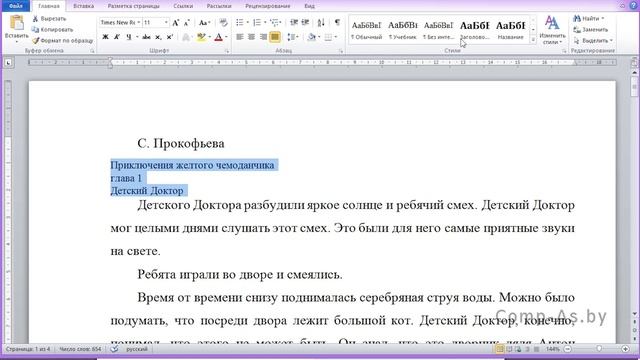Increase paragraph indent

tap(305, 22)
